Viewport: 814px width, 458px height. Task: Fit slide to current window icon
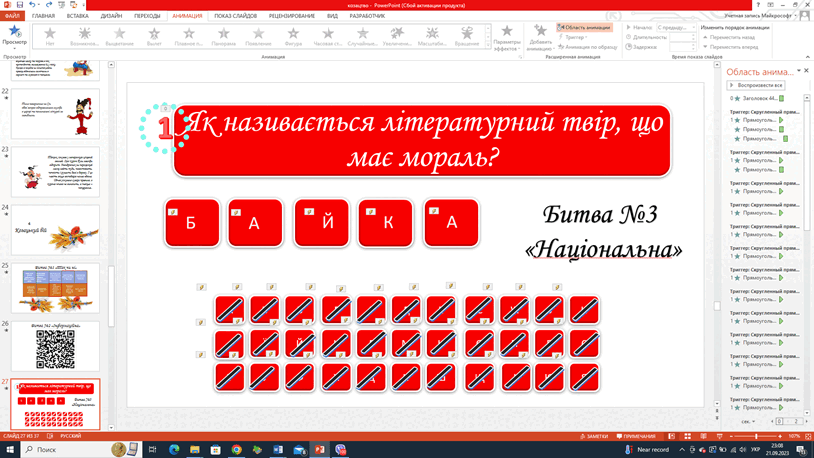808,436
